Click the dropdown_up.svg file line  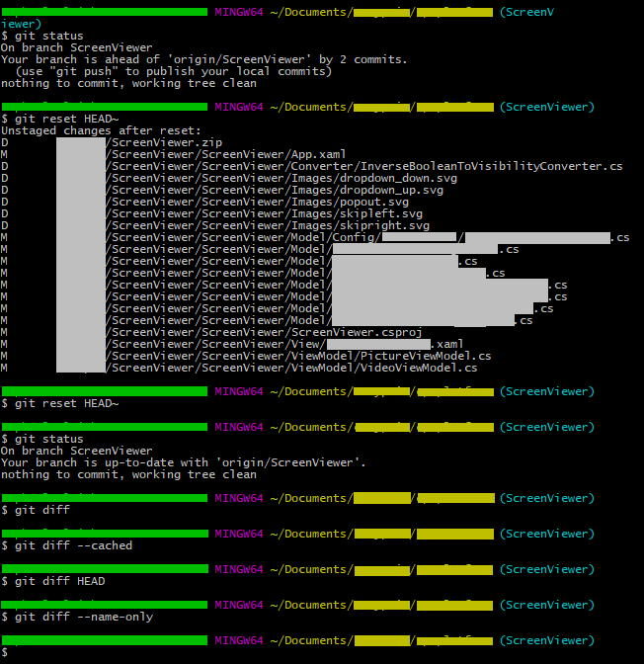point(222,190)
